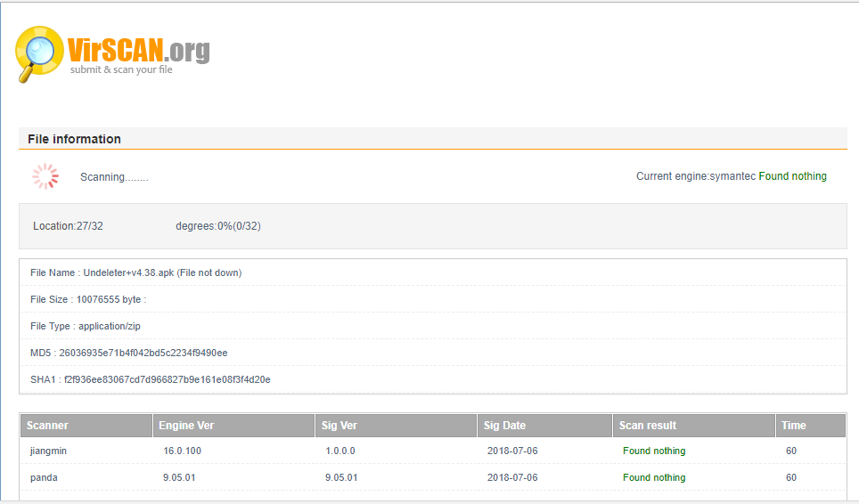Screen dimensions: 859x504
Task: Select the File Name row 'Undeleter+v4.38.apk'
Action: point(433,272)
